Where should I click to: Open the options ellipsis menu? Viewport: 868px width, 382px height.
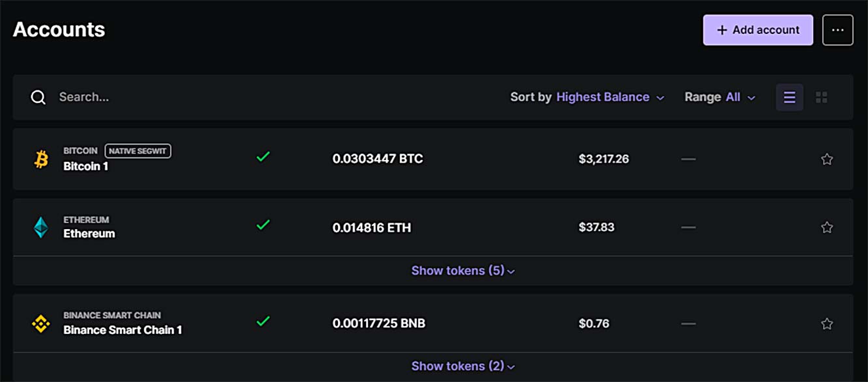point(838,29)
